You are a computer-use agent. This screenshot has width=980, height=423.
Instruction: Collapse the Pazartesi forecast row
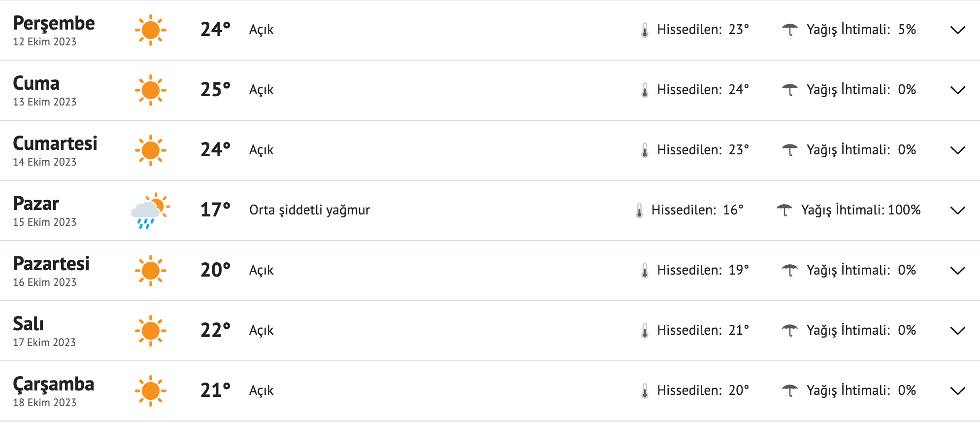click(x=957, y=270)
